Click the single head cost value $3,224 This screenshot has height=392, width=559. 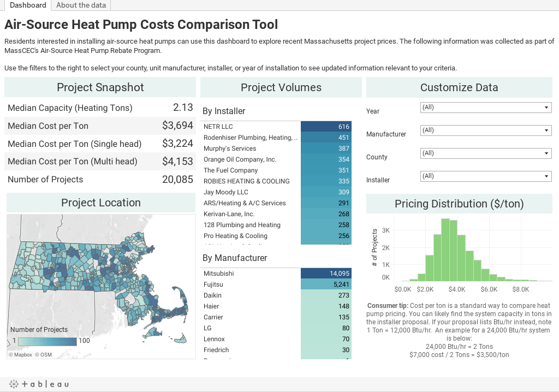tap(177, 144)
